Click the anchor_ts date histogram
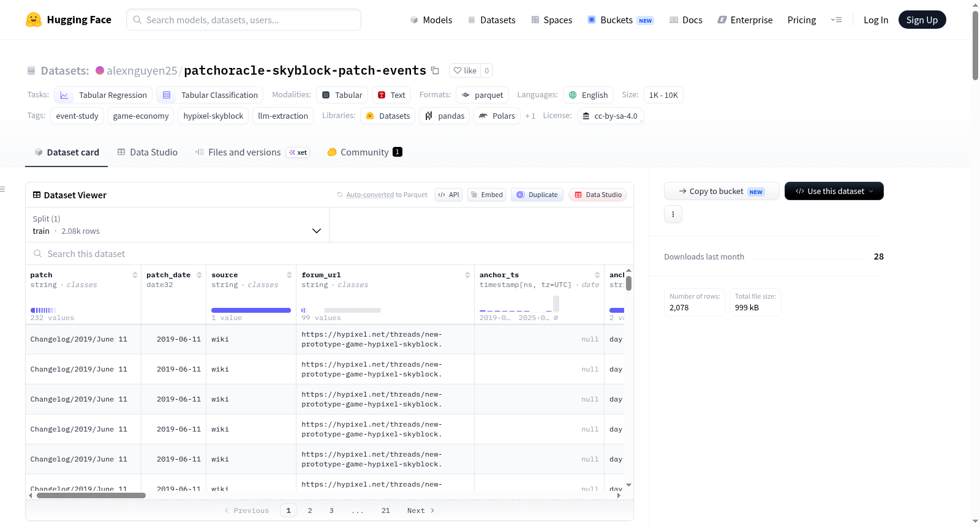 pos(519,304)
